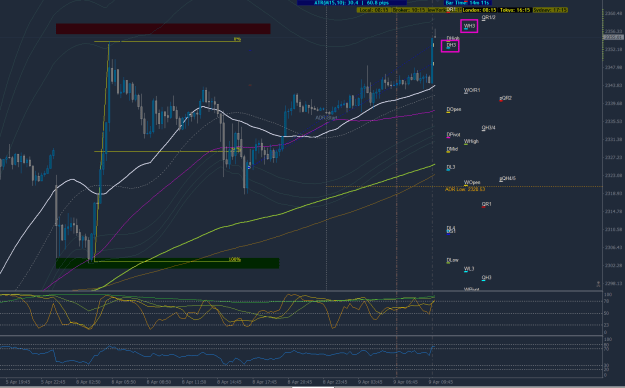This screenshot has width=625, height=388.
Task: Click the Sydney session clock
Action: 550,10
